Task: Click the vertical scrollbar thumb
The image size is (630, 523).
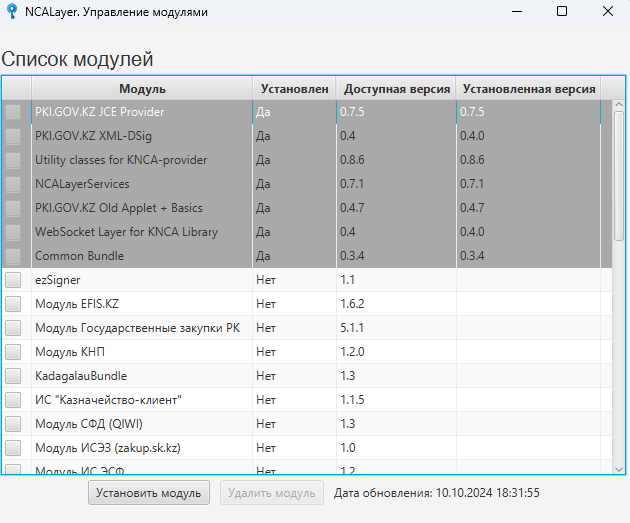Action: (x=619, y=176)
